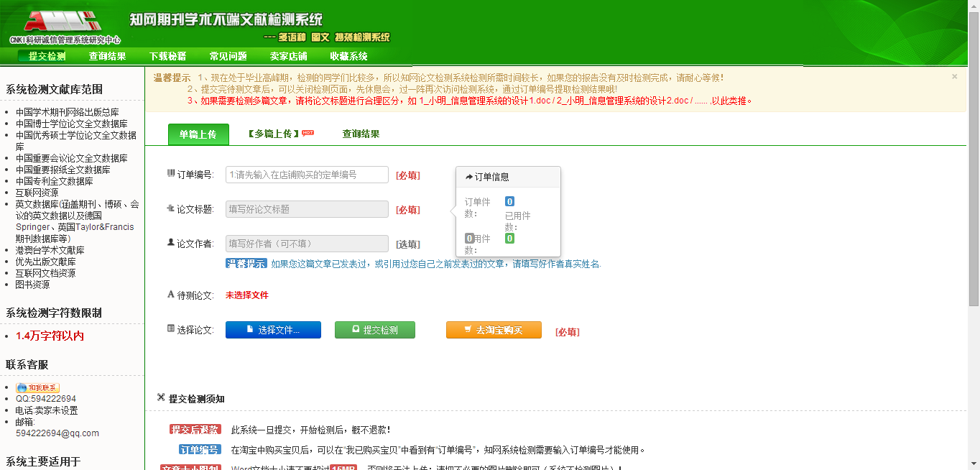980x470 pixels.
Task: Click 中国专利全文数据库 list item
Action: (x=55, y=182)
